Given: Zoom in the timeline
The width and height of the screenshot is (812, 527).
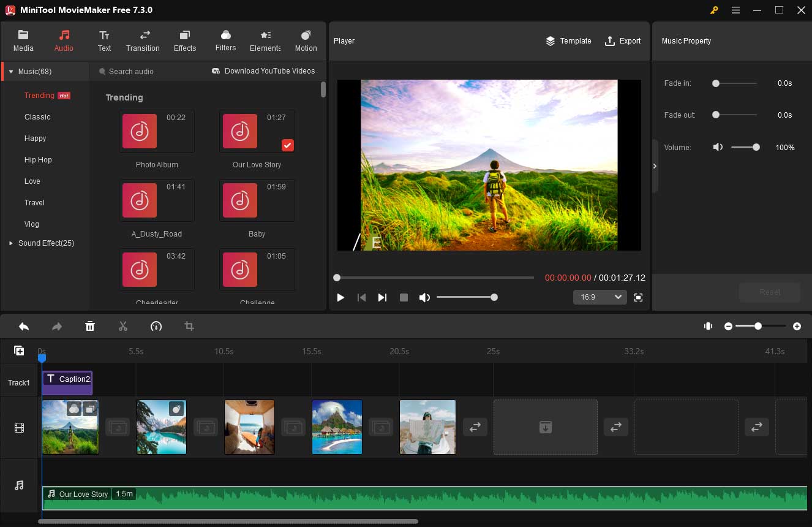Looking at the screenshot, I should [x=797, y=327].
